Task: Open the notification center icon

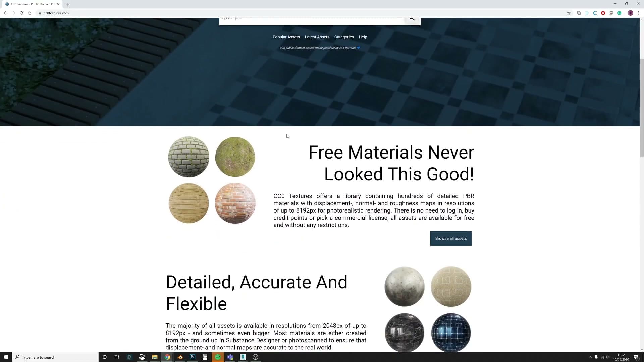Action: [636, 357]
